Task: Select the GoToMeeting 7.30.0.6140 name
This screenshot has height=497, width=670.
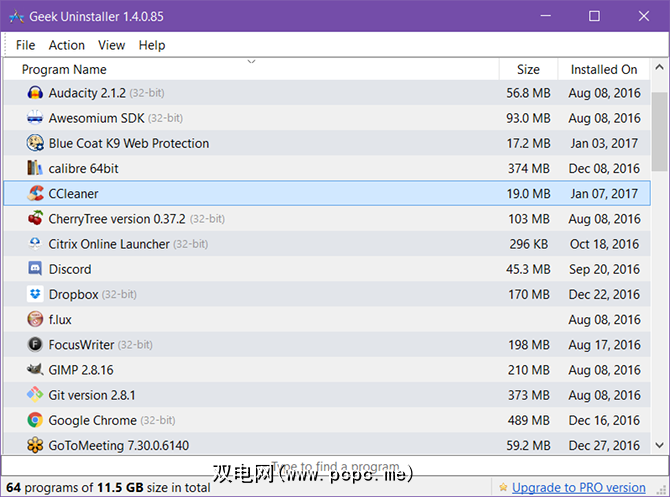Action: [119, 446]
